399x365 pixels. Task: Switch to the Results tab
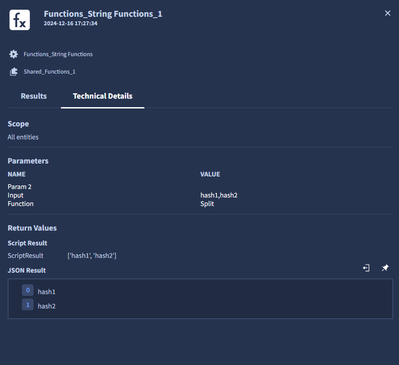point(34,96)
